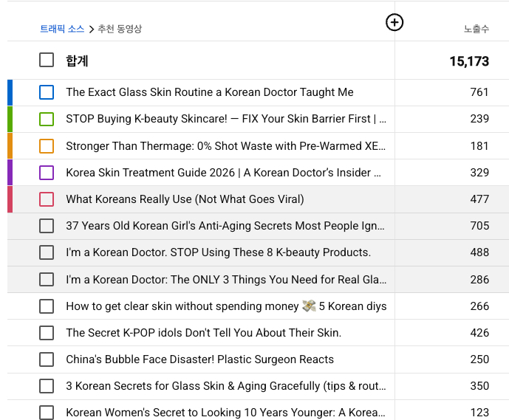Image resolution: width=509 pixels, height=420 pixels.
Task: Toggle the orange checkbox for Stronger Than Thermage
Action: [47, 146]
